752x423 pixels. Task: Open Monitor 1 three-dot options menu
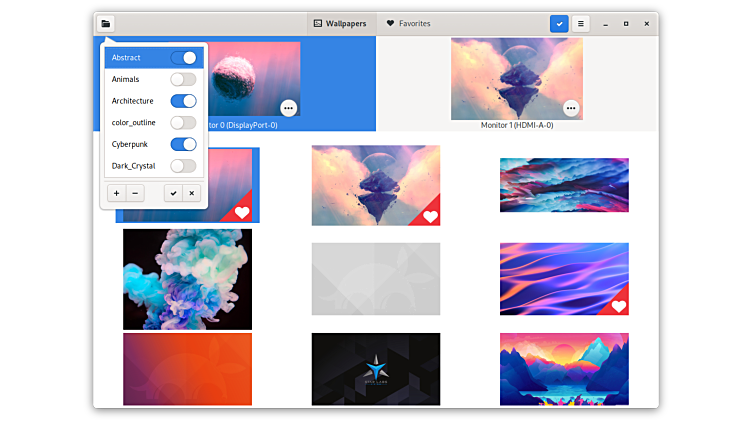click(x=571, y=108)
